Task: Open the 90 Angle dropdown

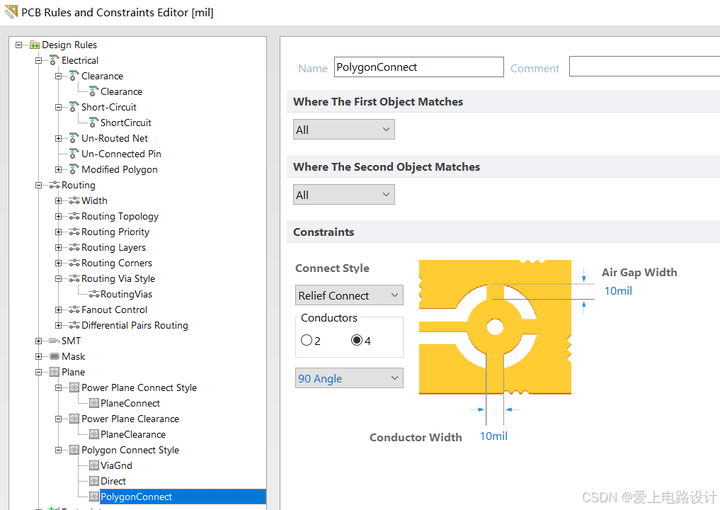Action: 349,378
